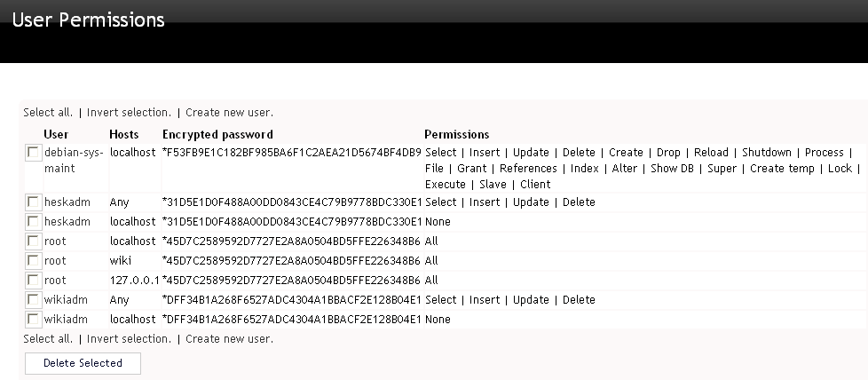Open the root user on host 127.0.0.1
This screenshot has width=868, height=380.
pos(55,281)
